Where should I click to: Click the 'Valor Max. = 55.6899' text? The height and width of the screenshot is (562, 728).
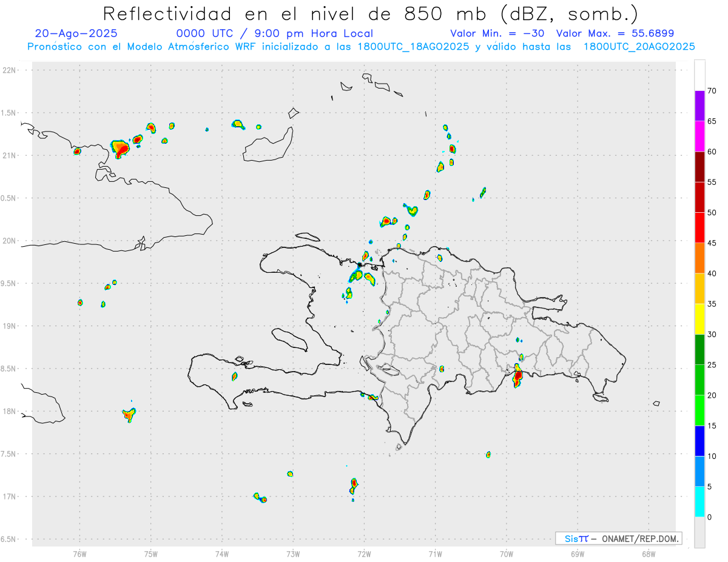tap(615, 33)
